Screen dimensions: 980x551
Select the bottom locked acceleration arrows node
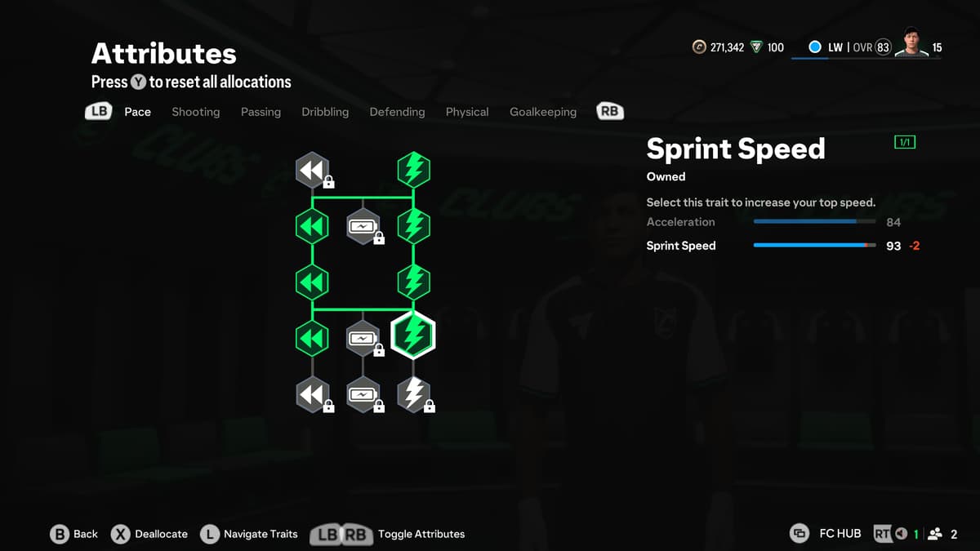coord(312,394)
